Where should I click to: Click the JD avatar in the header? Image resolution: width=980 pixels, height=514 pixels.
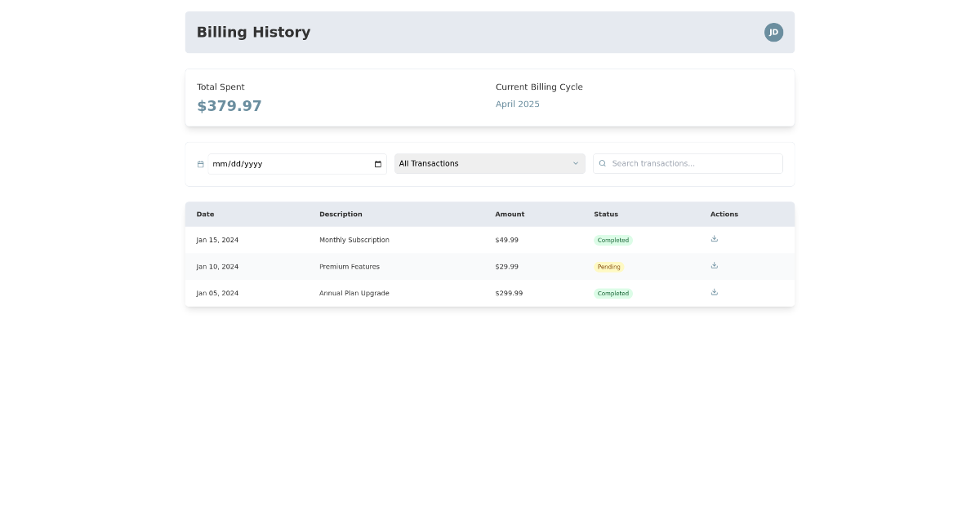pyautogui.click(x=773, y=32)
